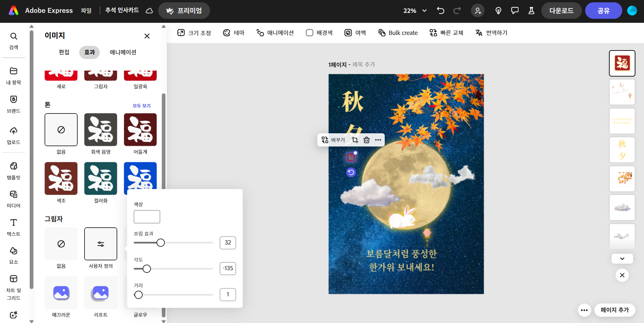Click the 각도 angle slider handle
The height and width of the screenshot is (323, 644).
147,269
